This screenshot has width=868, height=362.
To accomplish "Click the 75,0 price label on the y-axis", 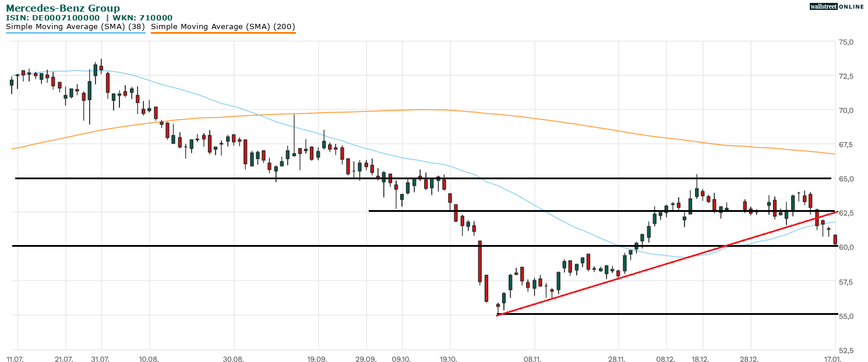I will point(846,42).
